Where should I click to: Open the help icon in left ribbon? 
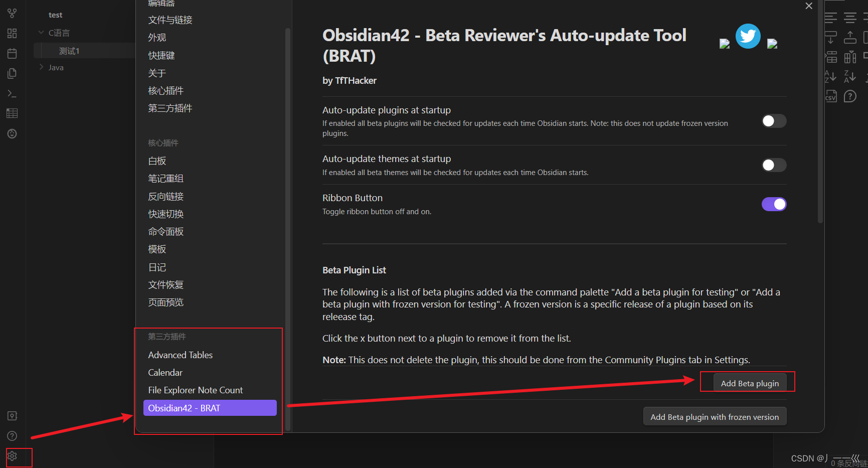pos(12,436)
